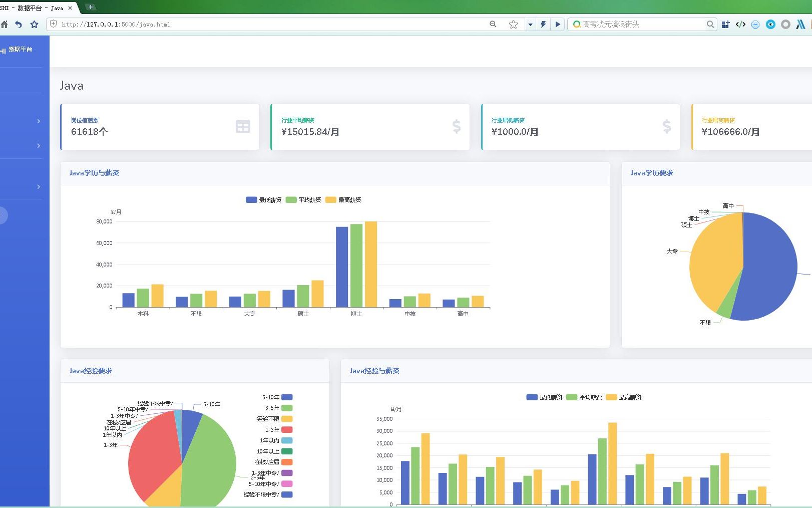This screenshot has width=812, height=508.
Task: Toggle 经验不限 entry in experience pie legend
Action: click(x=275, y=419)
